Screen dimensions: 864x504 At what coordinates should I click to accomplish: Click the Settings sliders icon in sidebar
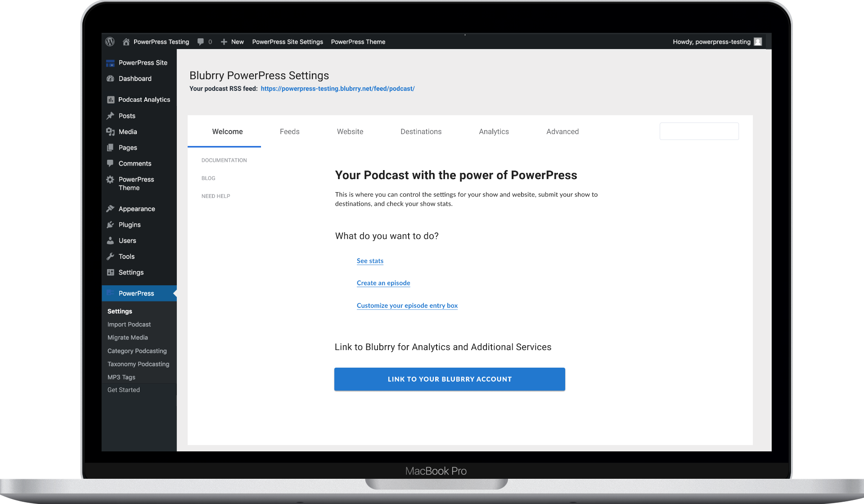(110, 272)
